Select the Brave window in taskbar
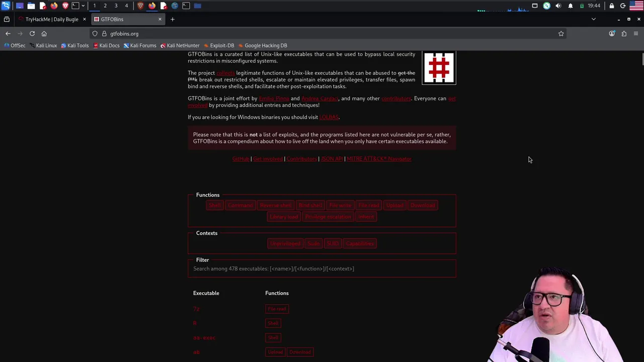Screen dimensions: 644x362 pos(140,6)
